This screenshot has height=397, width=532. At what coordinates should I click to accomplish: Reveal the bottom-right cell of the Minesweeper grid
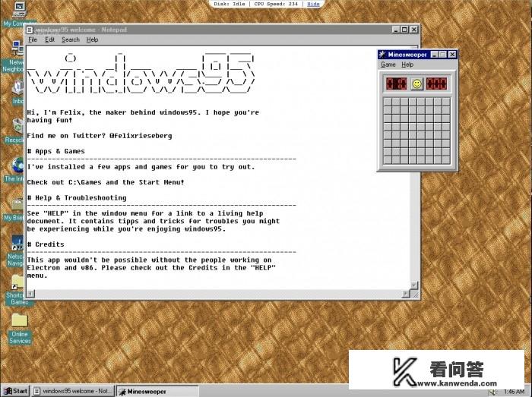pos(446,160)
